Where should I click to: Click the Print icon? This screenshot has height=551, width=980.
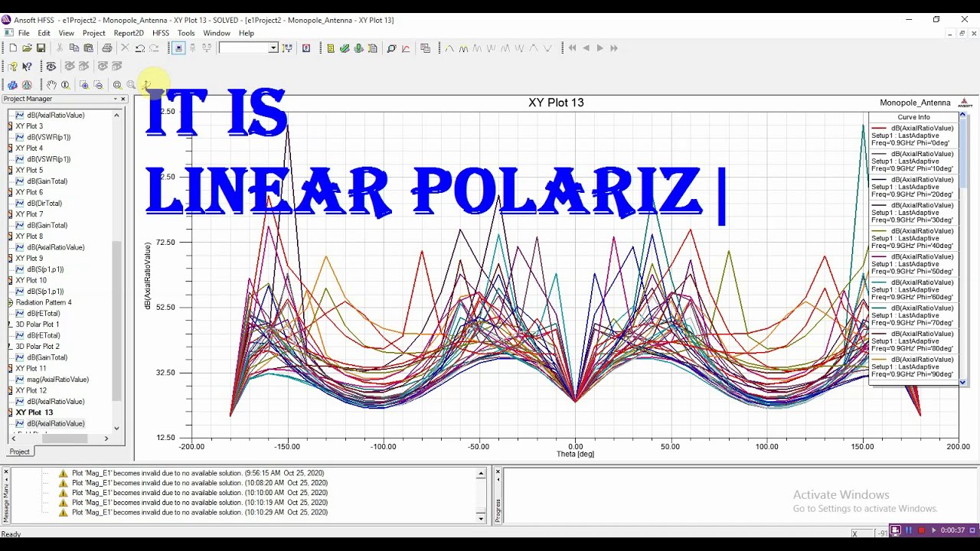[x=107, y=48]
